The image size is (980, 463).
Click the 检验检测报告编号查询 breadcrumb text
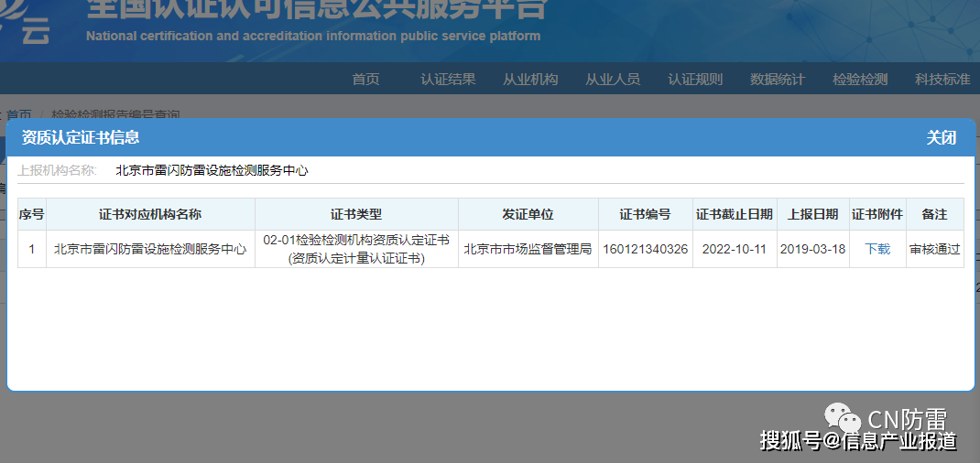115,114
